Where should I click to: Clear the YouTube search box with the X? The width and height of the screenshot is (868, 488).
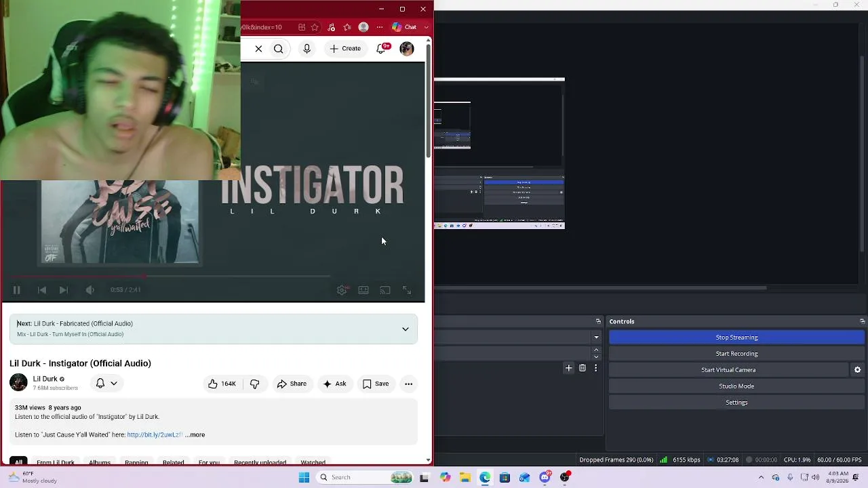(x=258, y=49)
